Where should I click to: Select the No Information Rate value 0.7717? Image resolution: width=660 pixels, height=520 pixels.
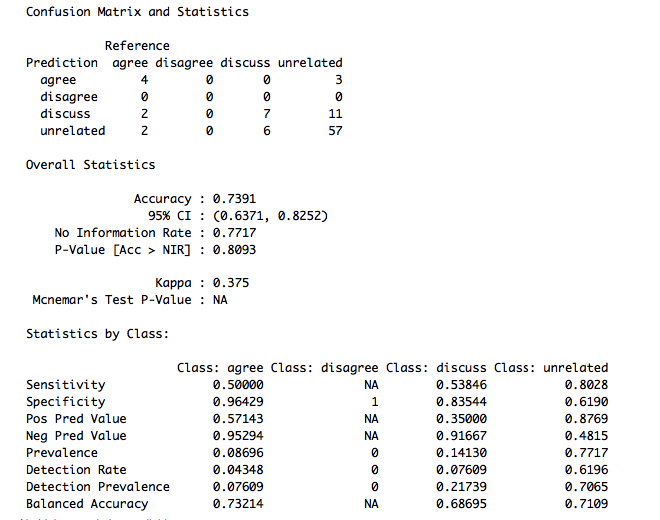click(x=234, y=233)
